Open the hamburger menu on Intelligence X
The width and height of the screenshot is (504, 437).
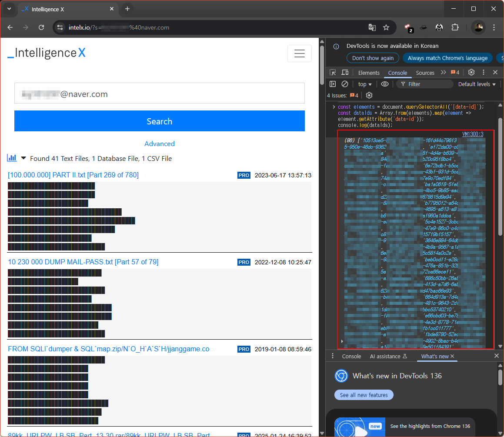(x=299, y=53)
